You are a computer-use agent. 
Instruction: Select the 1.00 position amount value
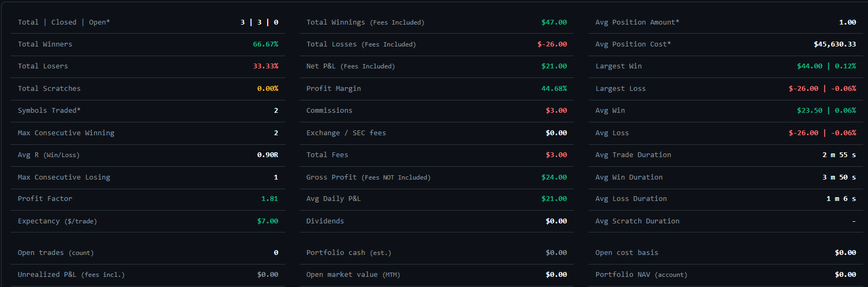[847, 22]
